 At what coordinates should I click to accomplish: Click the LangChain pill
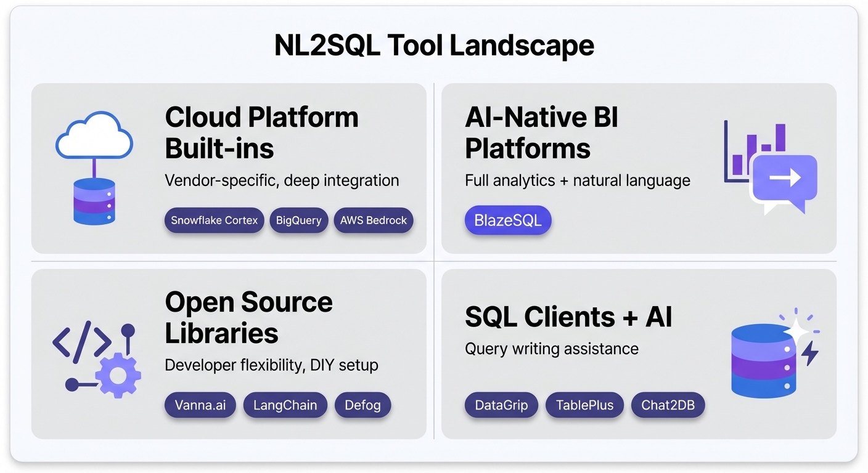click(x=285, y=405)
